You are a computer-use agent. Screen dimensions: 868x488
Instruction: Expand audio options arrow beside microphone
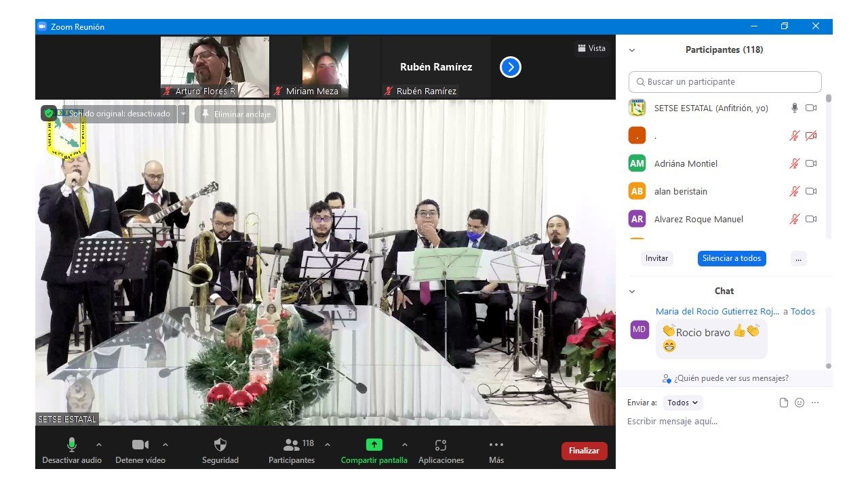(99, 445)
